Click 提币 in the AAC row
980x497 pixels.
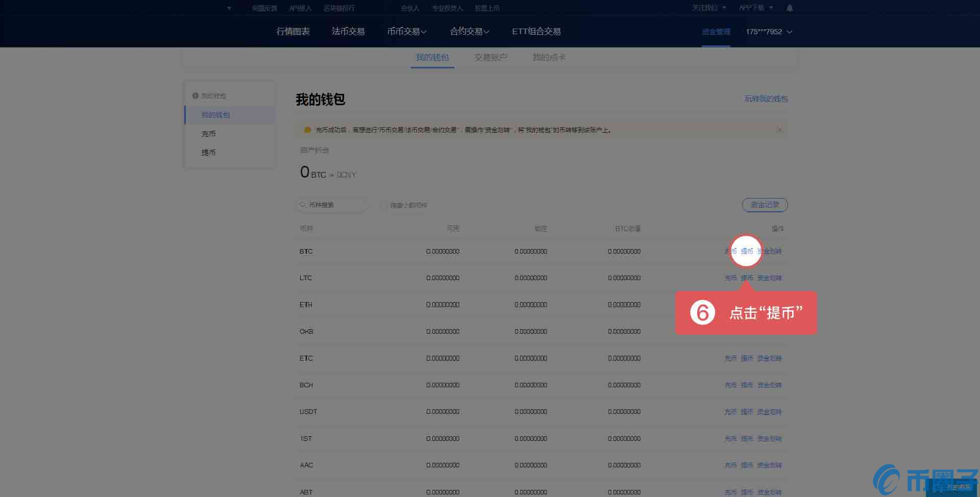[747, 465]
